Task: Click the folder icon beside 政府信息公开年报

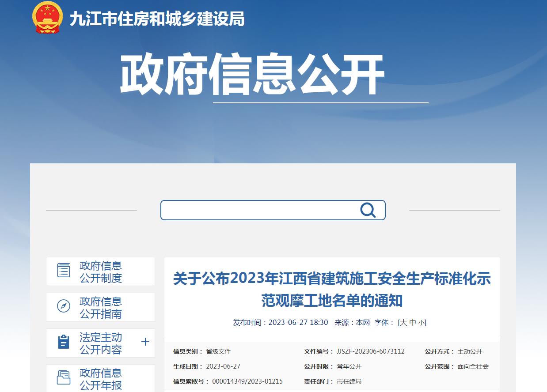Action: [x=64, y=377]
